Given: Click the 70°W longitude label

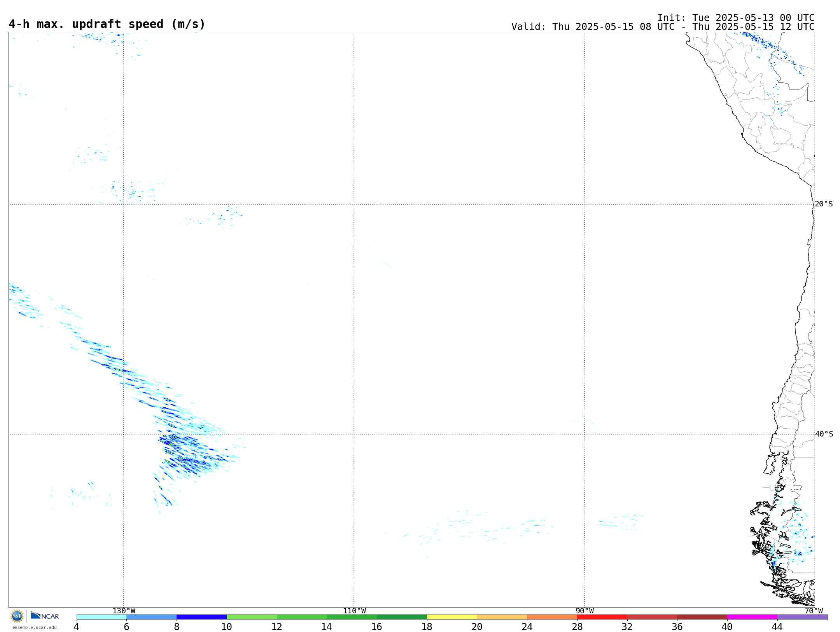Looking at the screenshot, I should pos(814,611).
